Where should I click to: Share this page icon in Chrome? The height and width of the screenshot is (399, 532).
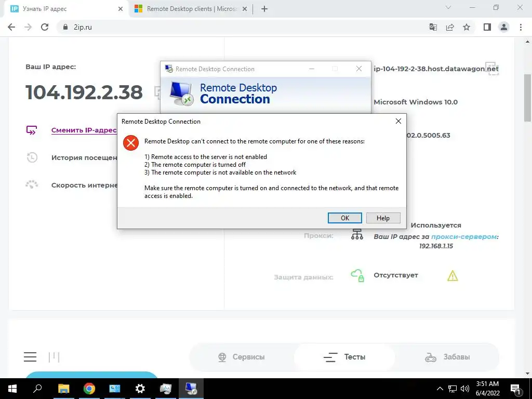tap(450, 27)
